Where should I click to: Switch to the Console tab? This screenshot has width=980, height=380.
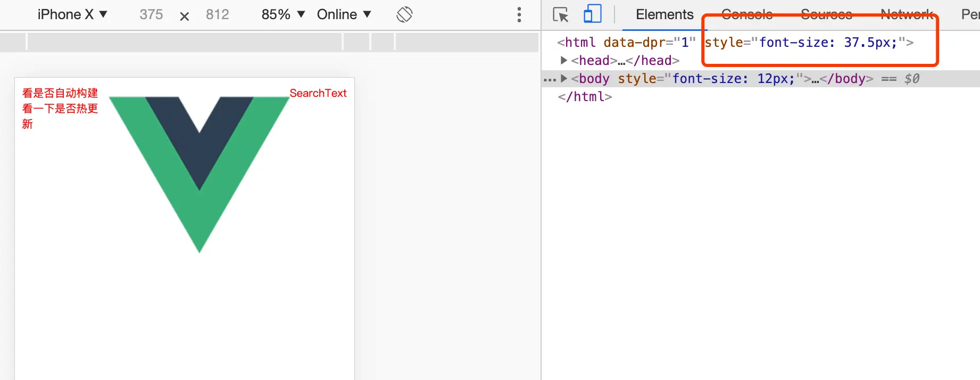coord(747,14)
